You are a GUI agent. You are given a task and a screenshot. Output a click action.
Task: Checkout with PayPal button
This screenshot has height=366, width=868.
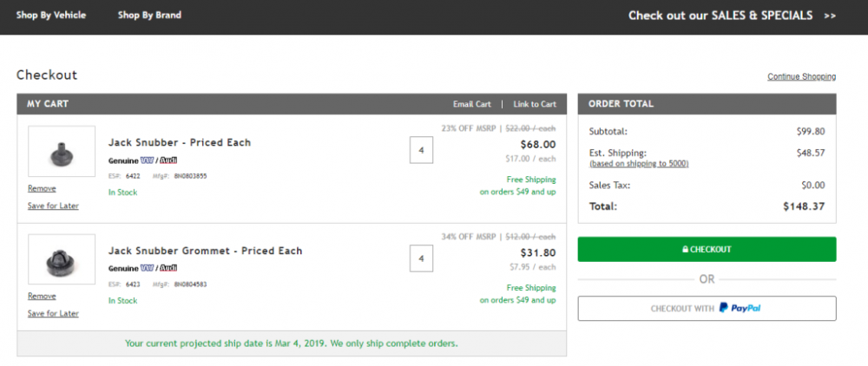(x=707, y=309)
